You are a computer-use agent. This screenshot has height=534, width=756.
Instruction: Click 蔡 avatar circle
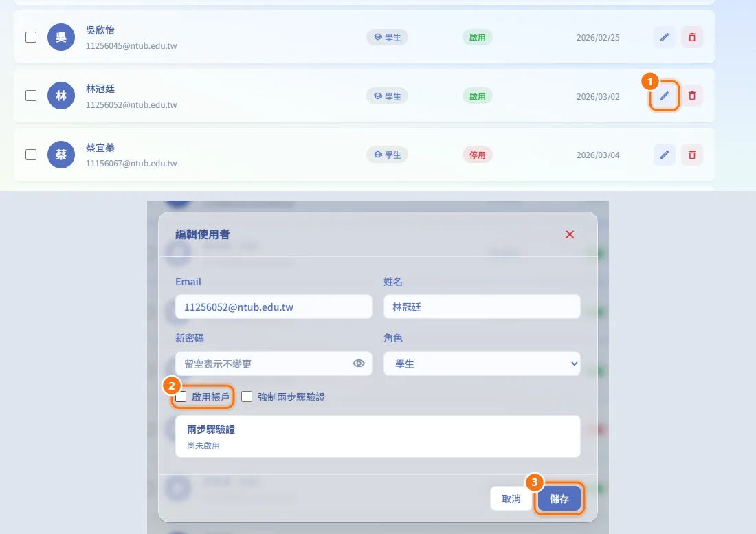61,155
